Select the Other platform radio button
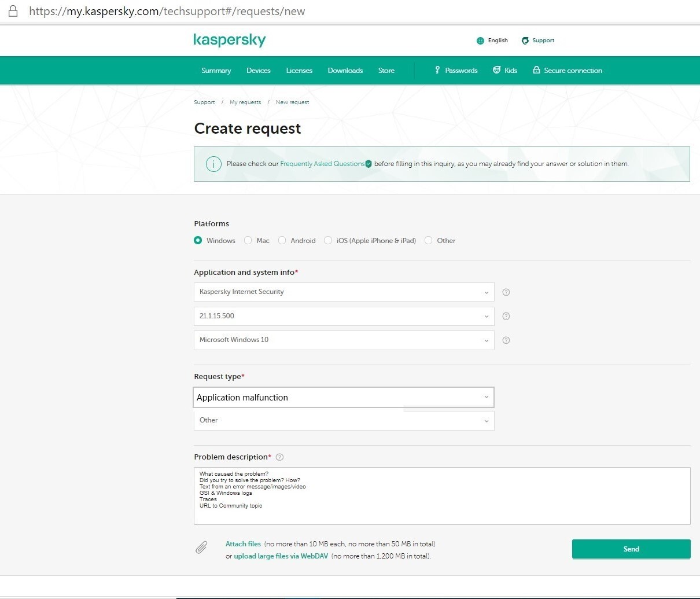The width and height of the screenshot is (700, 599). coord(428,240)
